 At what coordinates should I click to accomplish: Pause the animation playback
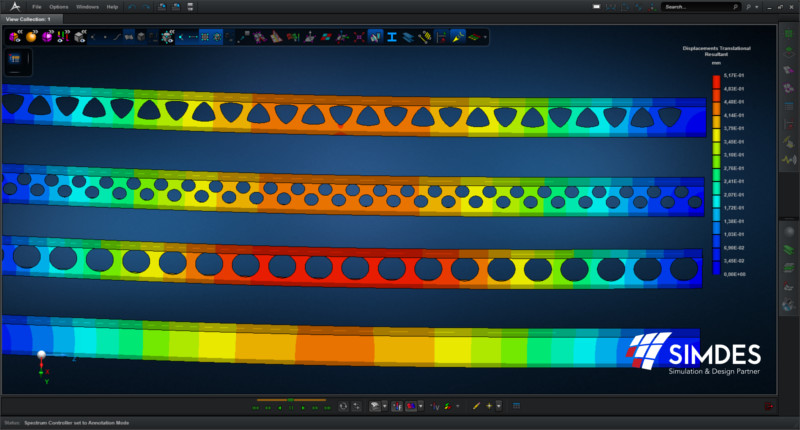coord(291,408)
